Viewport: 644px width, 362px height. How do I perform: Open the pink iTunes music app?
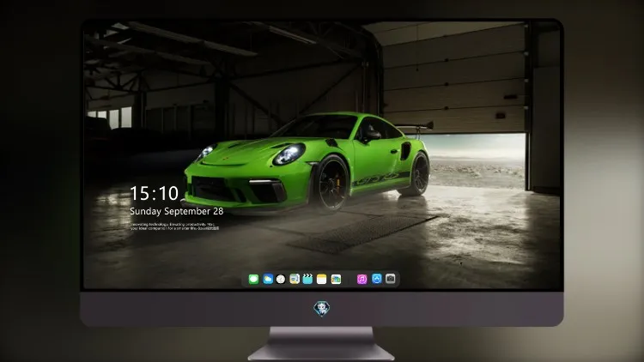click(x=361, y=280)
